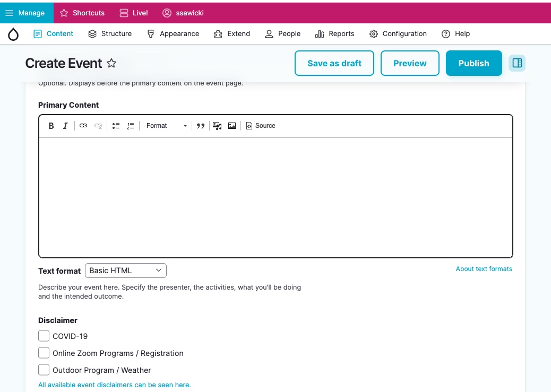Open the About text formats link

click(484, 269)
